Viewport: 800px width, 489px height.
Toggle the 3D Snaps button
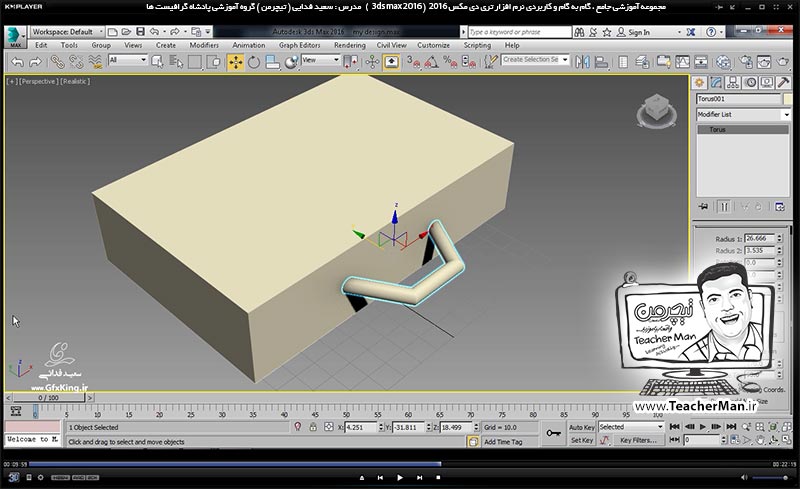click(x=413, y=62)
